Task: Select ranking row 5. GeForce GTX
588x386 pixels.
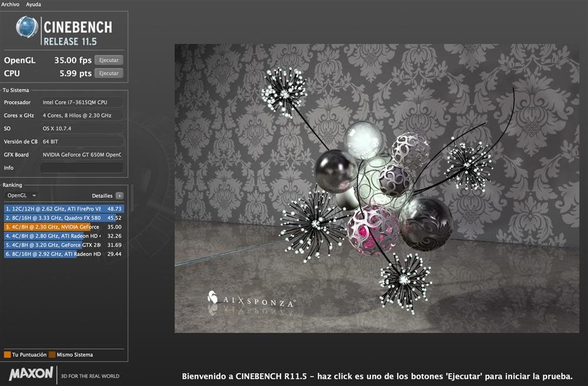Action: (x=64, y=245)
